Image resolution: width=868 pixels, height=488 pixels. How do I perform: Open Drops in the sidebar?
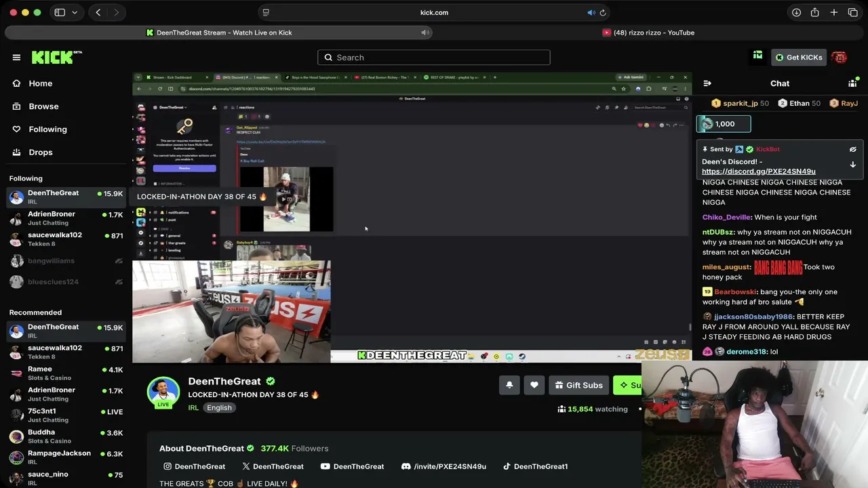pyautogui.click(x=40, y=152)
